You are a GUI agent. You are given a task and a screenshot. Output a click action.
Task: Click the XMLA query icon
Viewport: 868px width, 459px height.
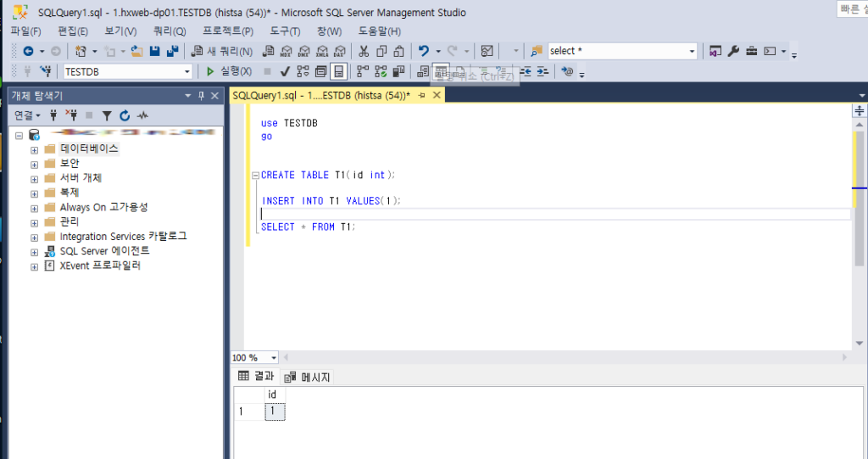(x=322, y=51)
